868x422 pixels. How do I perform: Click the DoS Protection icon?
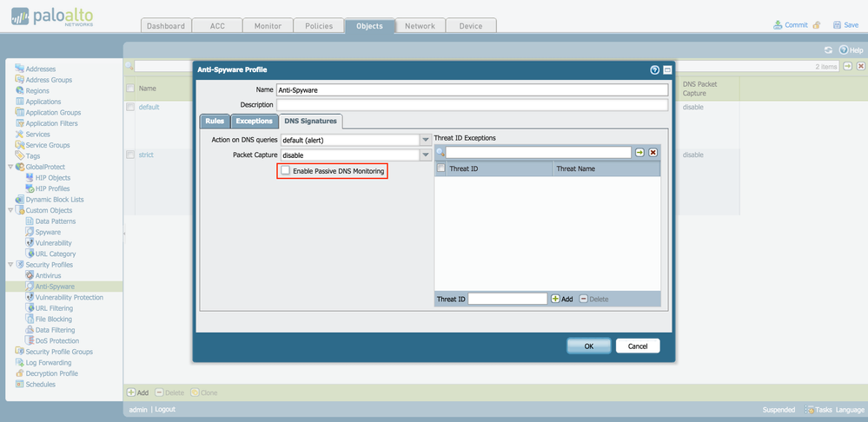[x=30, y=340]
